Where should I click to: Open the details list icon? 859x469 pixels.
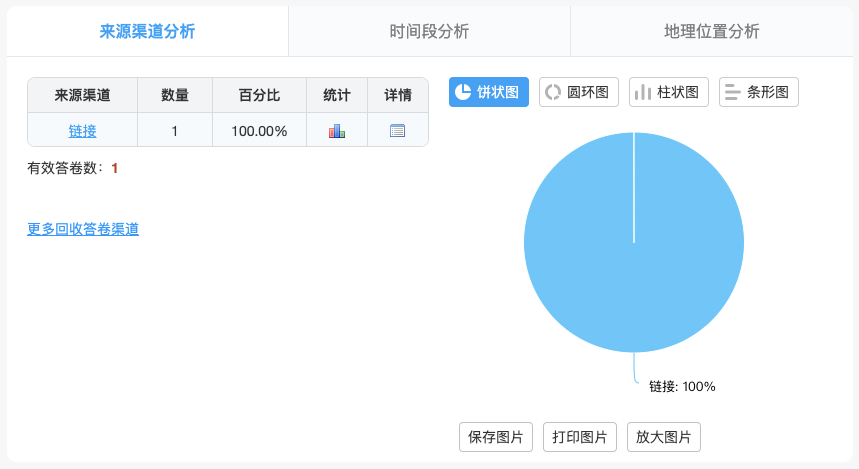pos(397,131)
